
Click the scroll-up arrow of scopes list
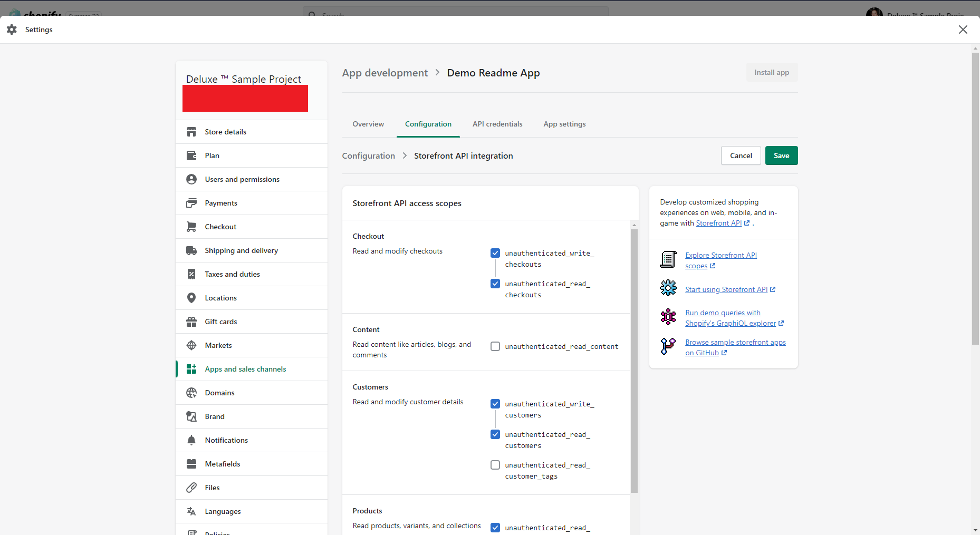(x=634, y=225)
